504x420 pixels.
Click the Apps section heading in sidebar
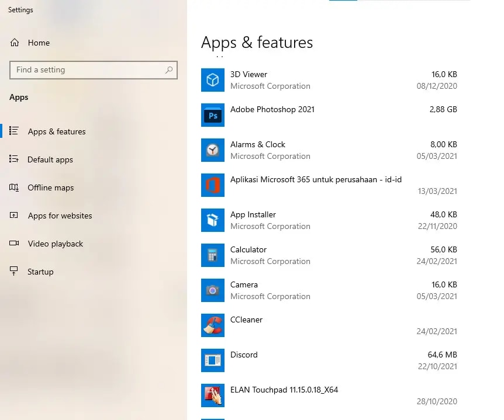point(19,98)
